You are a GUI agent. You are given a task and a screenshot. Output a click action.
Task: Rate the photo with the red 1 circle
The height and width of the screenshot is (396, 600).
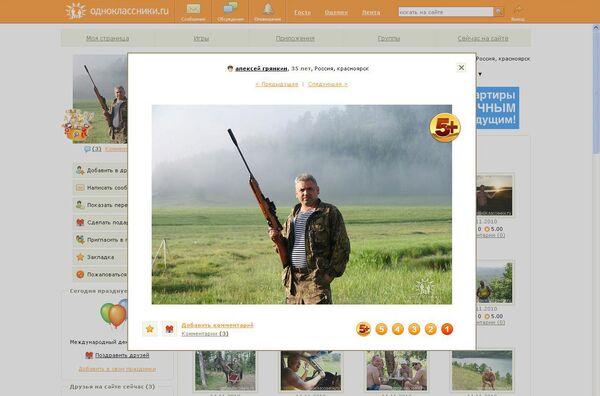(447, 329)
